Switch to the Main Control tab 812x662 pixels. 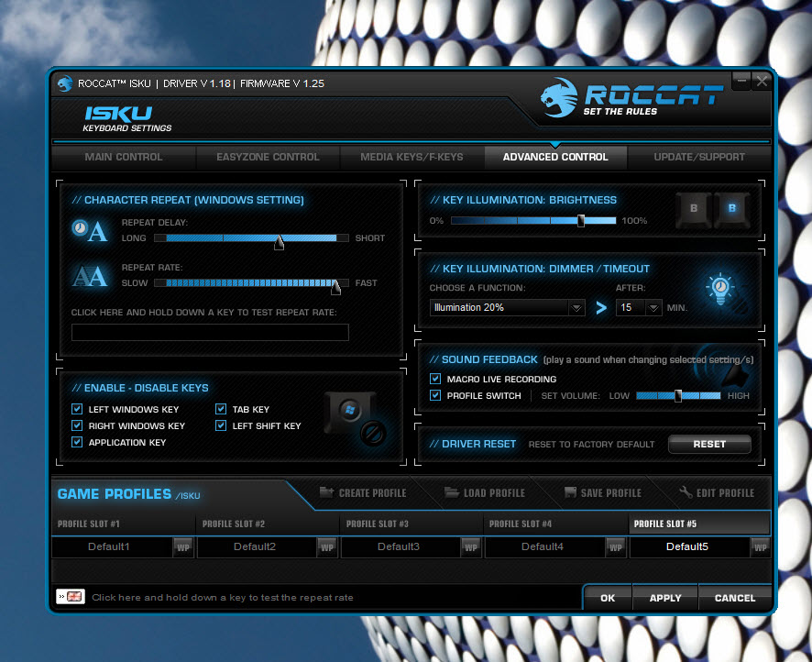coord(124,157)
